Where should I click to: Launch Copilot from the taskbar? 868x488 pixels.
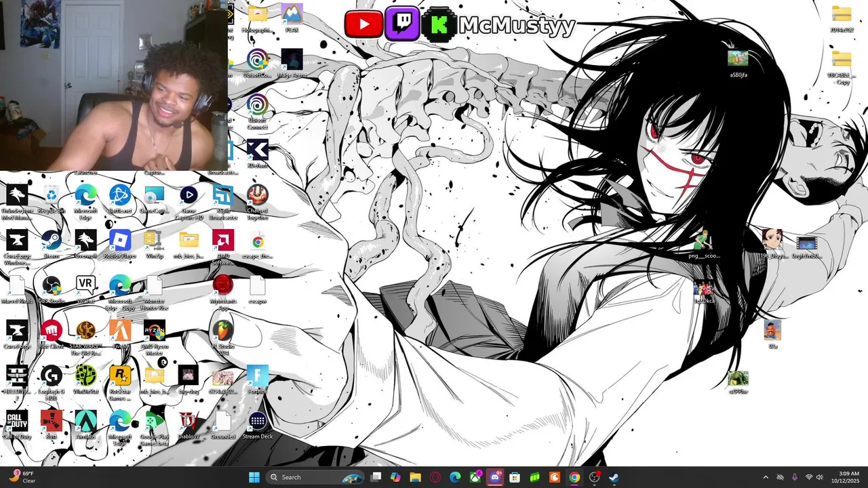pyautogui.click(x=395, y=477)
